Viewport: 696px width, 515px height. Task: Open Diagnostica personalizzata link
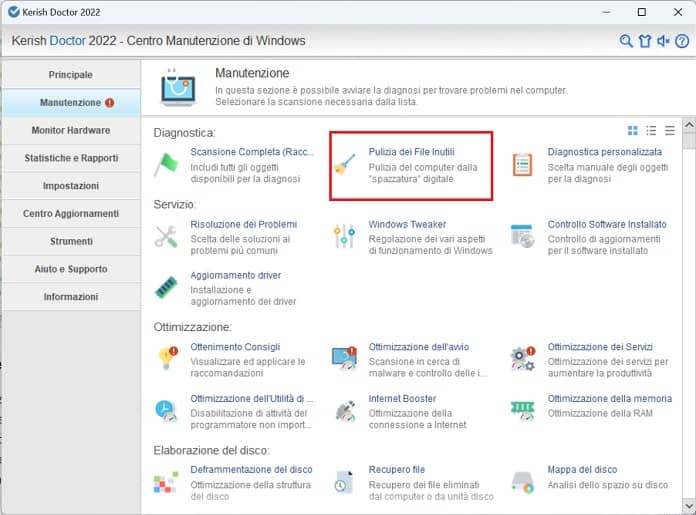click(x=605, y=152)
